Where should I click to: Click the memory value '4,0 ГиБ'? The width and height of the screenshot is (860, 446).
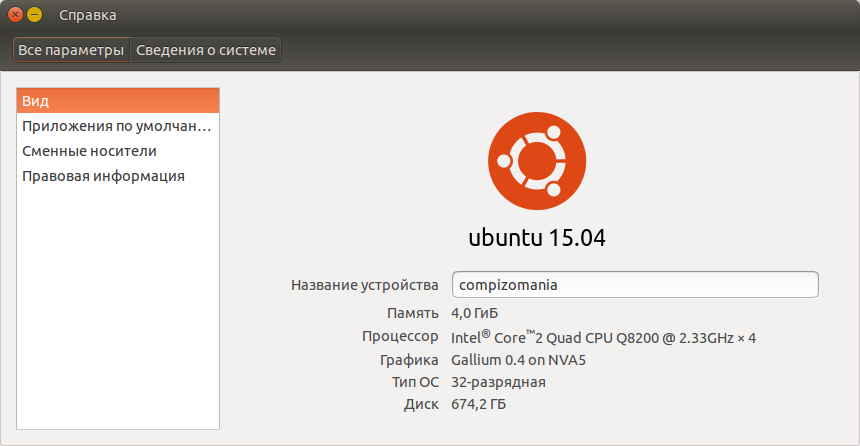click(474, 313)
